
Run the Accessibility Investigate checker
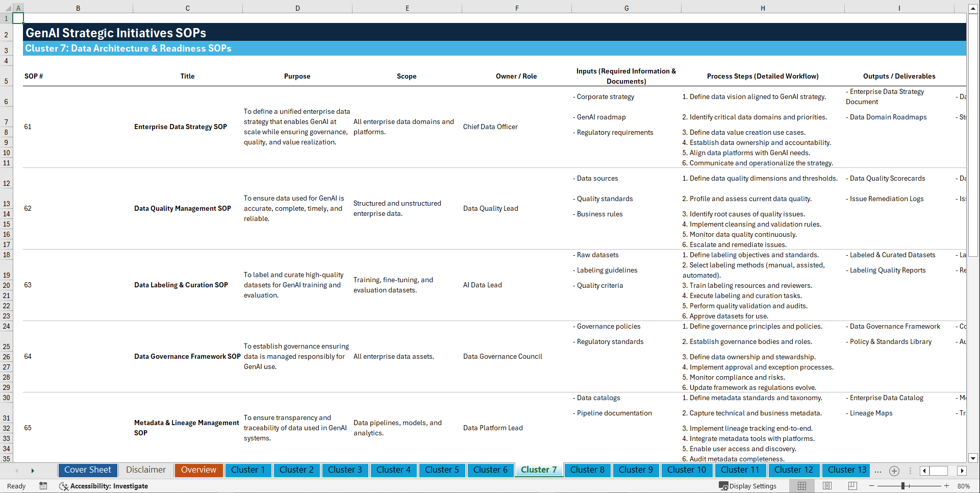pos(104,486)
